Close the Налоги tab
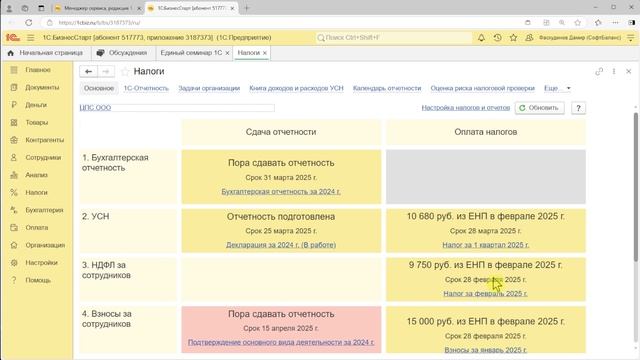Viewport: 640px width, 360px height. (x=265, y=53)
